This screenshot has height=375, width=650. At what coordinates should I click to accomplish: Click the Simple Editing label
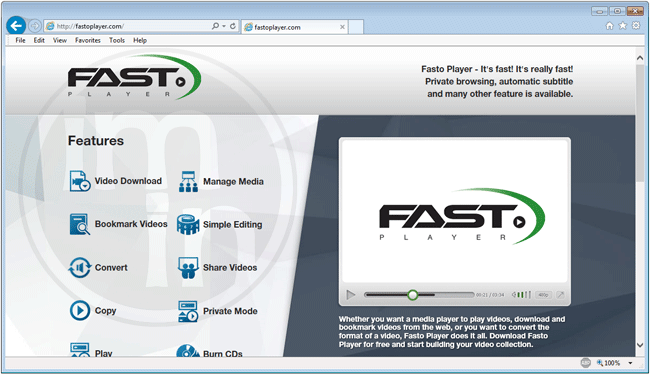tap(233, 225)
